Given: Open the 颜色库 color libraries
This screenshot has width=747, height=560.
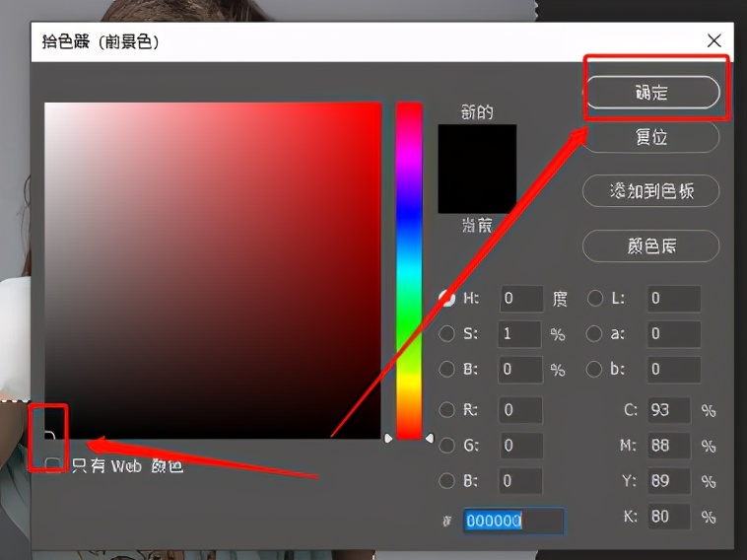Looking at the screenshot, I should click(x=651, y=245).
